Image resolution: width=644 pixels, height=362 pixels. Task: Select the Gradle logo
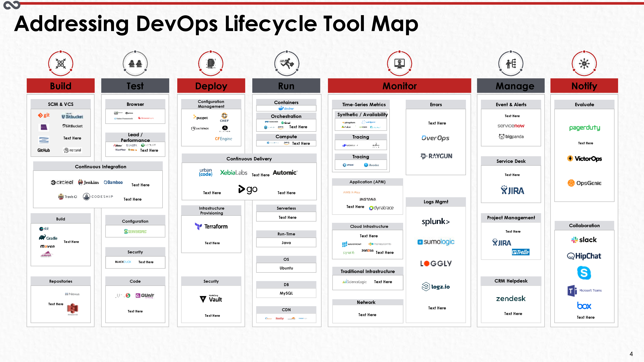tap(48, 238)
